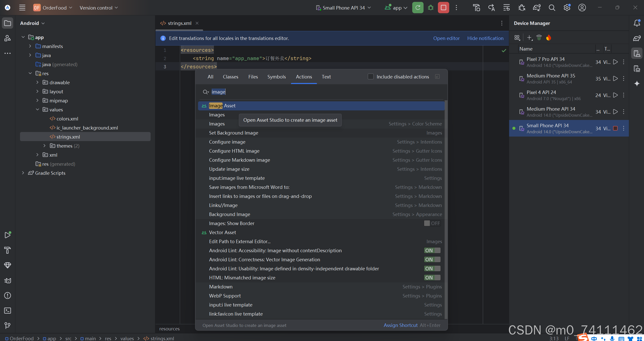Click the Open editor link
Screen dimensions: 644x341
point(446,38)
